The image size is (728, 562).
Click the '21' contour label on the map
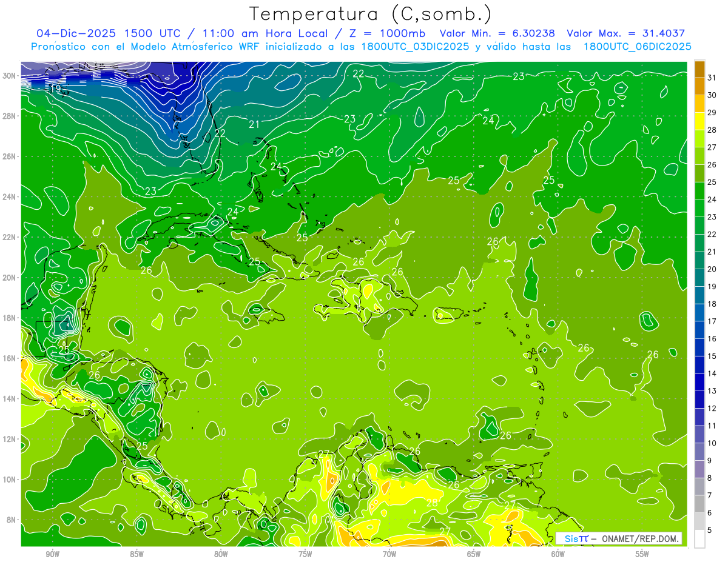coord(254,124)
